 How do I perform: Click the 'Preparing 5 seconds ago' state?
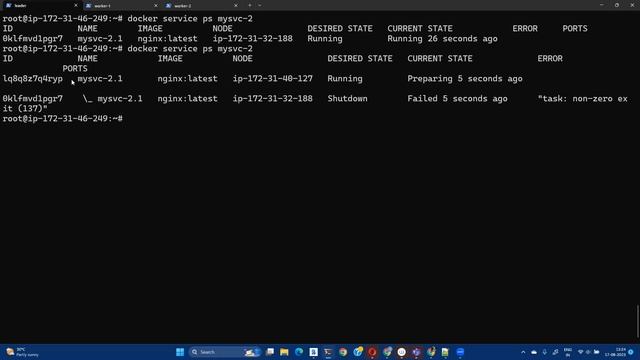coord(465,79)
